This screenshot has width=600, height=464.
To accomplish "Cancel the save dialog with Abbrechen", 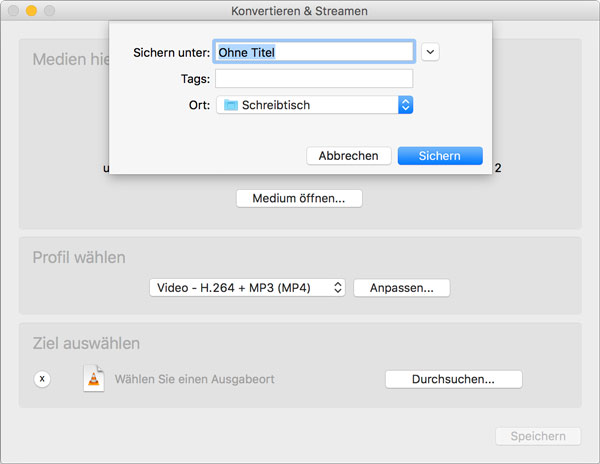I will (349, 156).
